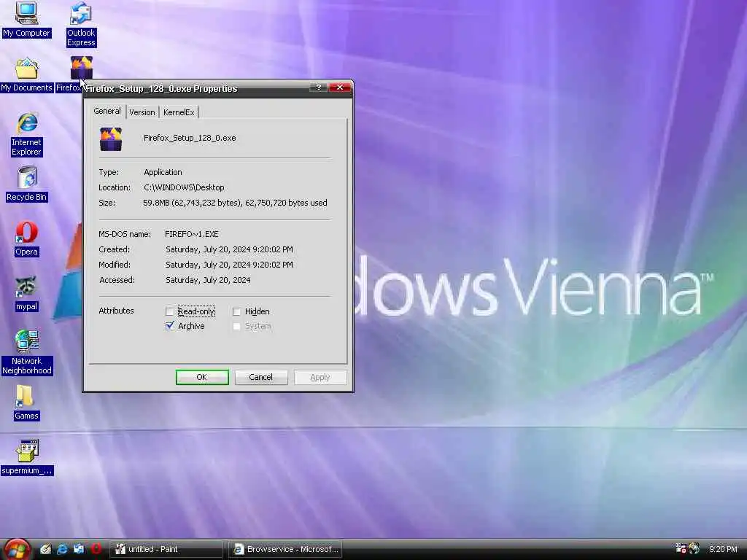Open the KernelEx tab
Viewport: 747px width, 560px height.
(179, 112)
